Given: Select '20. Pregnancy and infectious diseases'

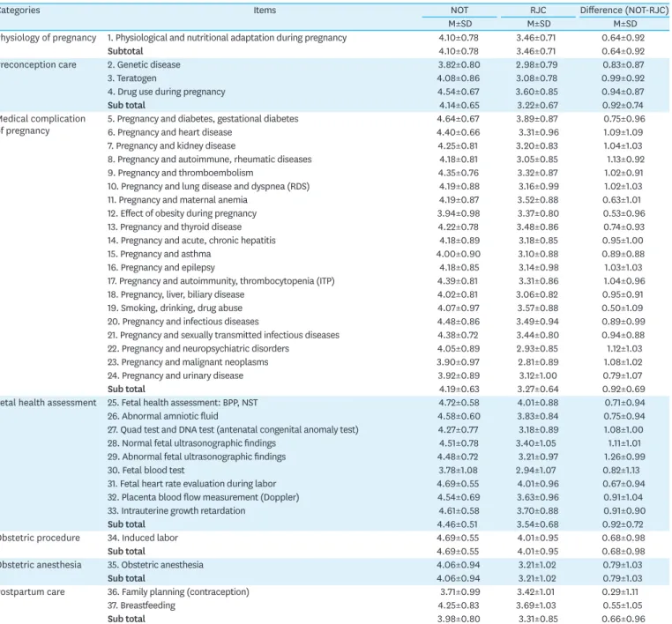Looking at the screenshot, I should pyautogui.click(x=183, y=321).
